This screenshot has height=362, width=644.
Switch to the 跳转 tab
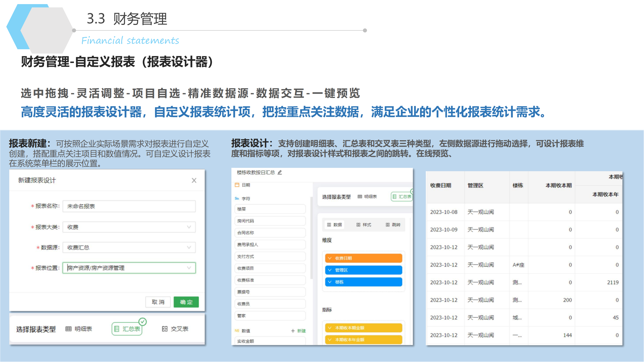pyautogui.click(x=393, y=225)
